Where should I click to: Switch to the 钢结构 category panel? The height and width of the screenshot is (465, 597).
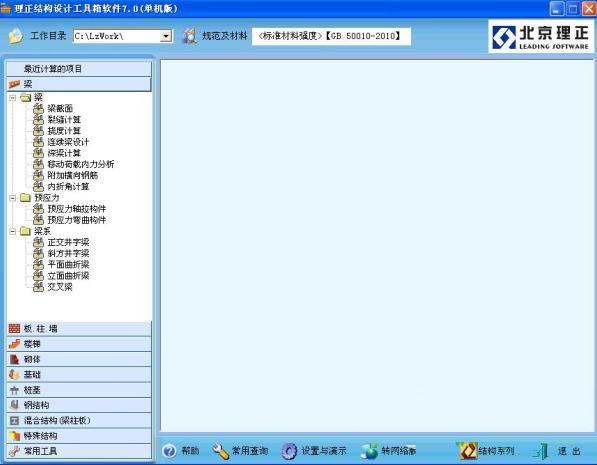[79, 405]
